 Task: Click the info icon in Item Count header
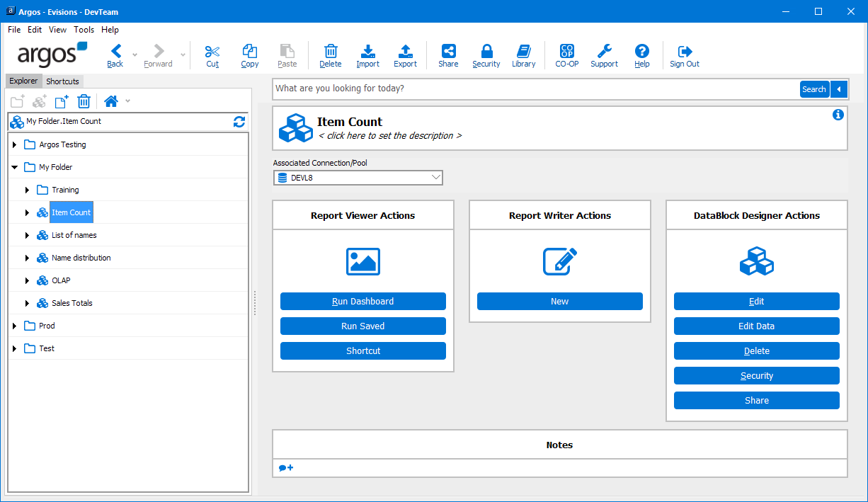pos(838,115)
